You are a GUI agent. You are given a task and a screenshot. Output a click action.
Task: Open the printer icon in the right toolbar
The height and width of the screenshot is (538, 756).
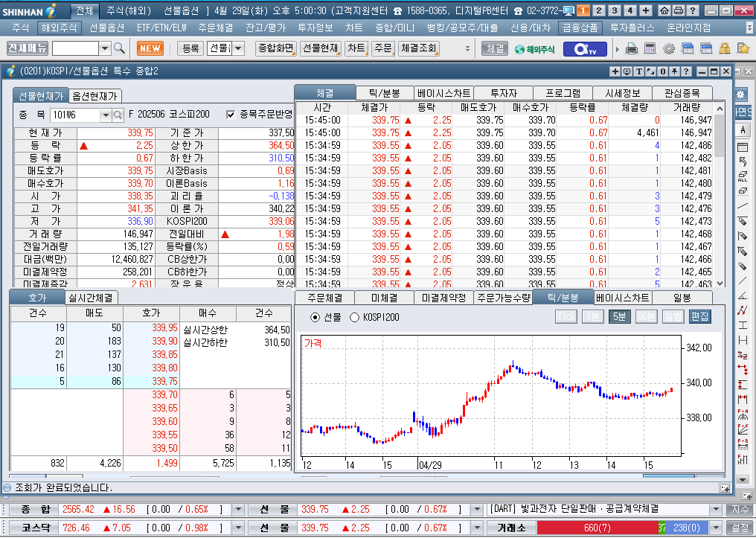click(632, 48)
